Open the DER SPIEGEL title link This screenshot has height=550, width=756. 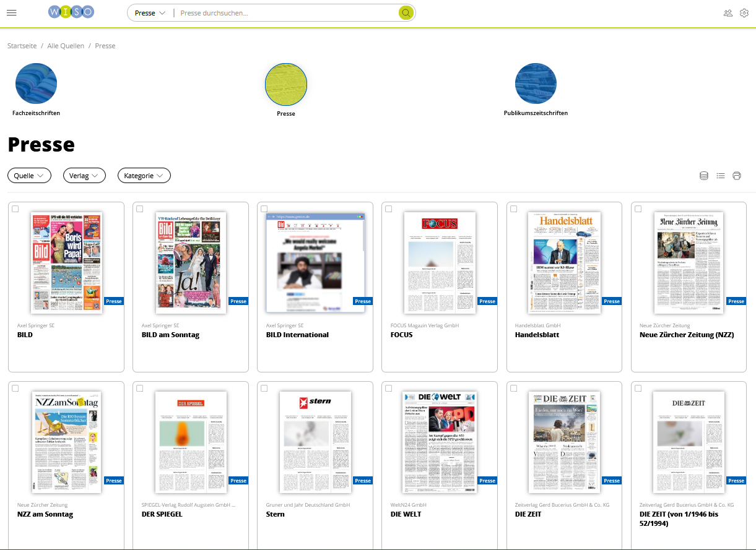coord(162,514)
